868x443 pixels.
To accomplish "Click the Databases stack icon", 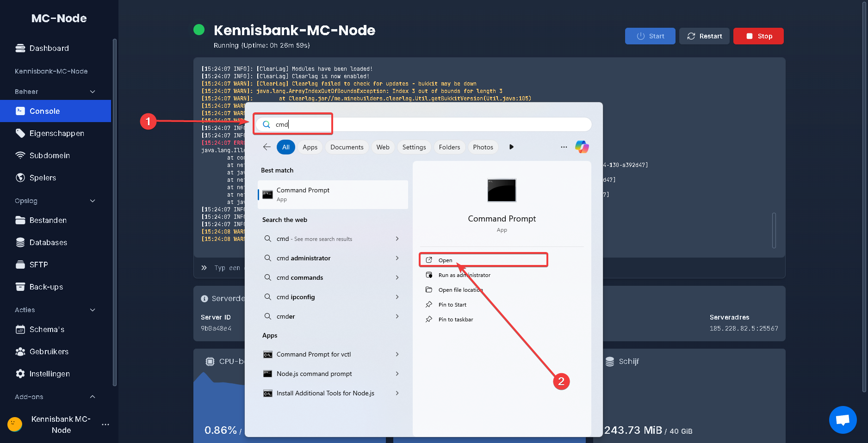I will [20, 242].
